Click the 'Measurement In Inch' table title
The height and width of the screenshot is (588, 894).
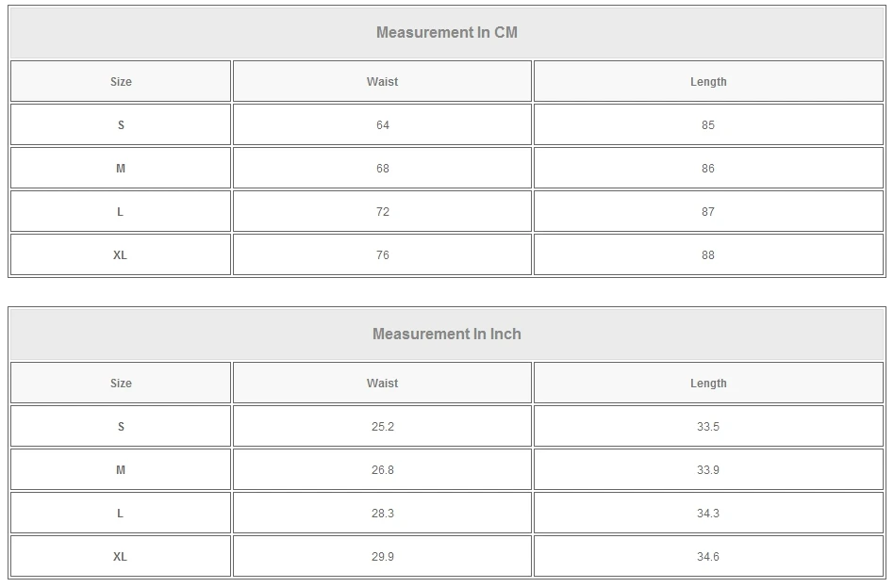tap(447, 335)
